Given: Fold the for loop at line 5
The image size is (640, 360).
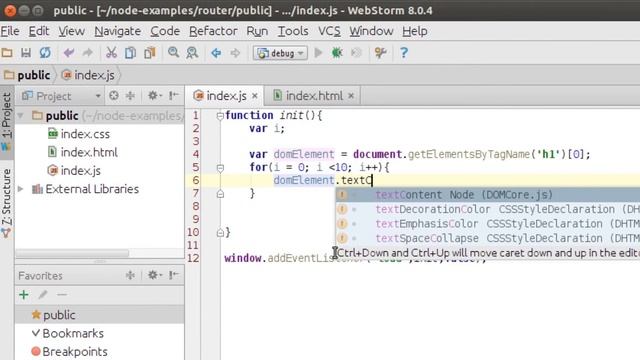Looking at the screenshot, I should (220, 167).
